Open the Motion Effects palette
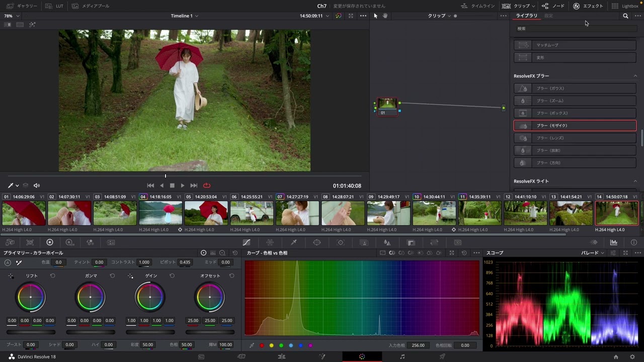This screenshot has height=362, width=644. pyautogui.click(x=110, y=242)
